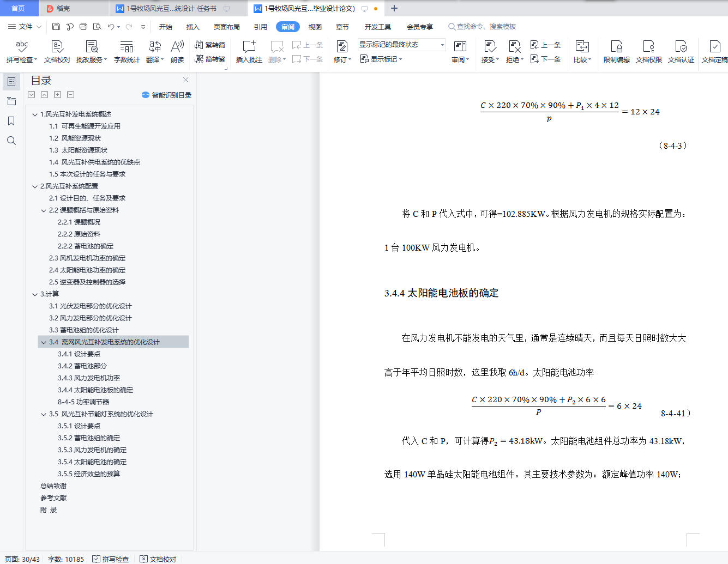Click the track changes icon (修订)
The height and width of the screenshot is (564, 728).
(342, 52)
